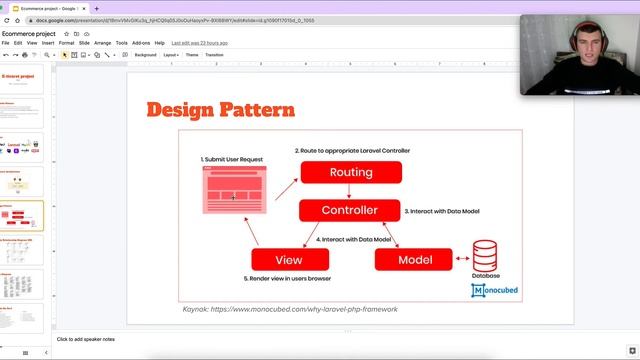The width and height of the screenshot is (640, 360).
Task: Switch to grid view in filmstrip
Action: pyautogui.click(x=25, y=353)
